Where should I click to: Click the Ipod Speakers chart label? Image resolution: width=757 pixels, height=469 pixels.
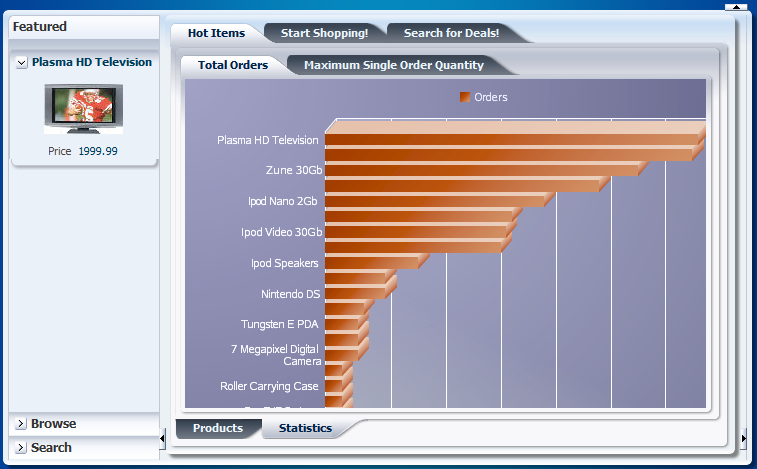285,263
